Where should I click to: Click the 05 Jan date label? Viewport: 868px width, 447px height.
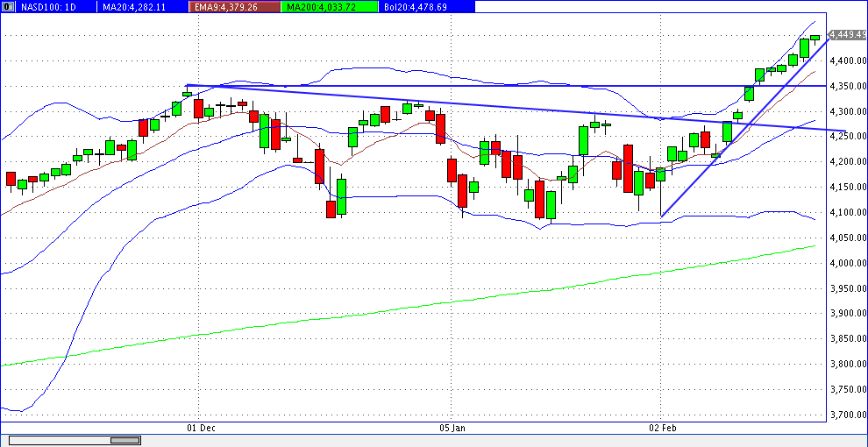452,428
